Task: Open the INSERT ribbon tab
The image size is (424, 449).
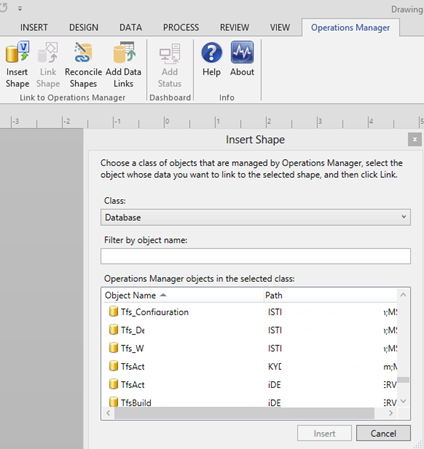Action: pyautogui.click(x=34, y=27)
